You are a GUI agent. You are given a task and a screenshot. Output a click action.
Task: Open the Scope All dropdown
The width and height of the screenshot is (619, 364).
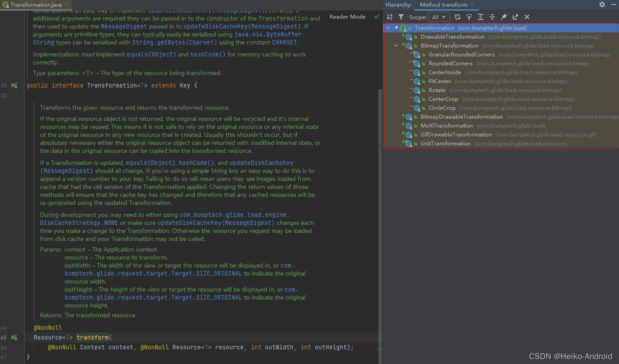(439, 17)
